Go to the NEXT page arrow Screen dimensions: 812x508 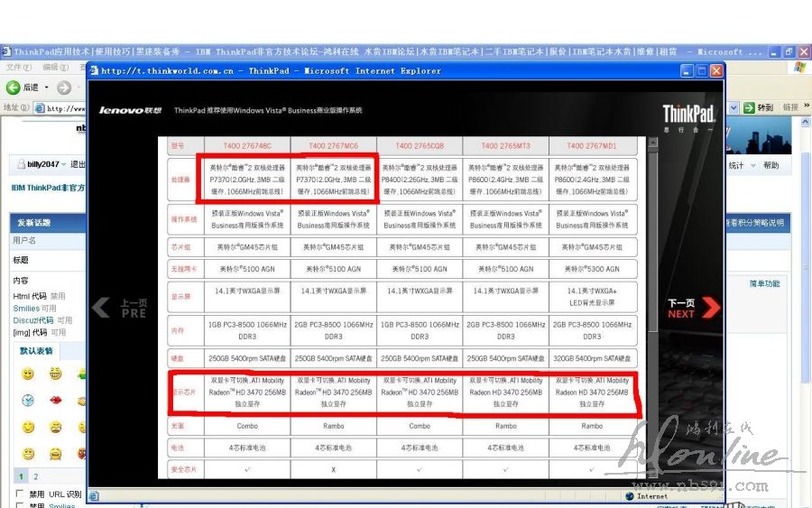pos(693,309)
